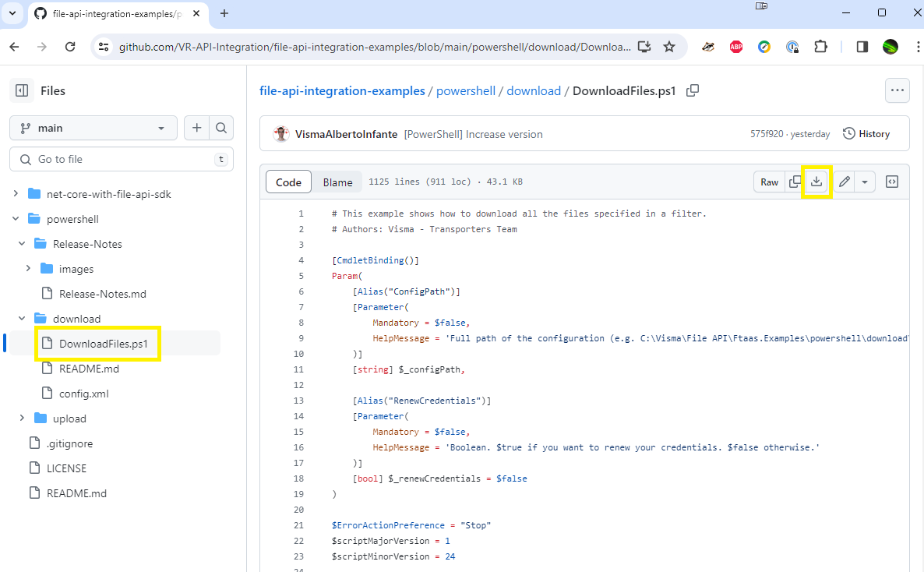Open the file-api-integration-examples repository link
924x572 pixels.
(342, 90)
